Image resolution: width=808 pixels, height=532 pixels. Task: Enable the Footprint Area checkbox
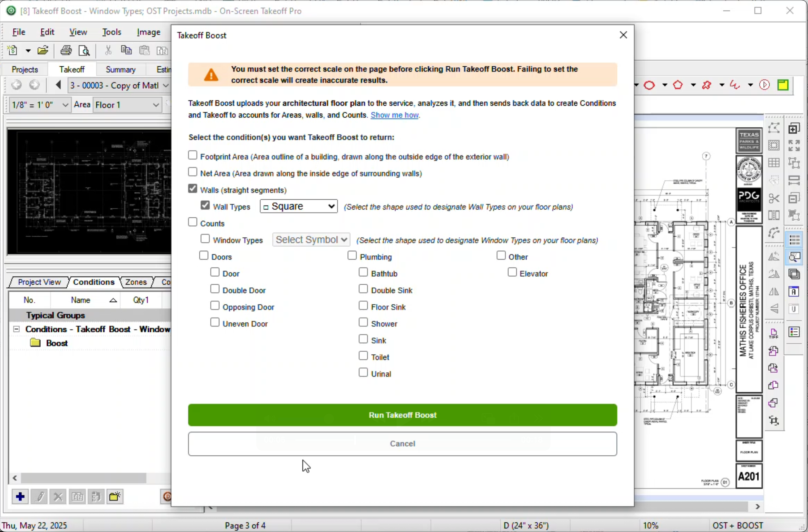[x=192, y=155]
